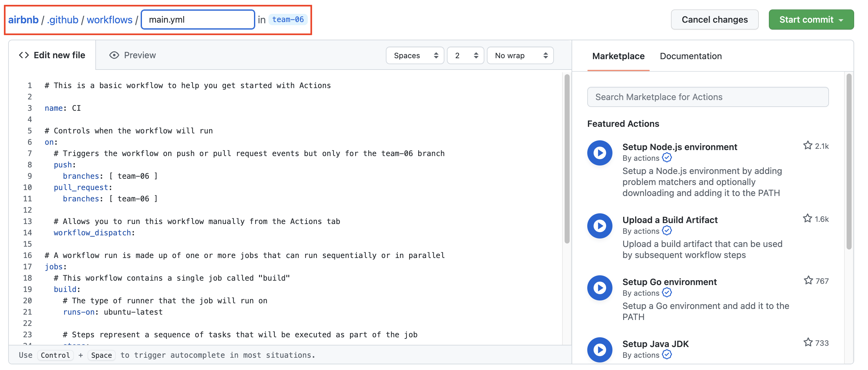The width and height of the screenshot is (868, 370).
Task: Click the star icon beside 767
Action: click(808, 281)
